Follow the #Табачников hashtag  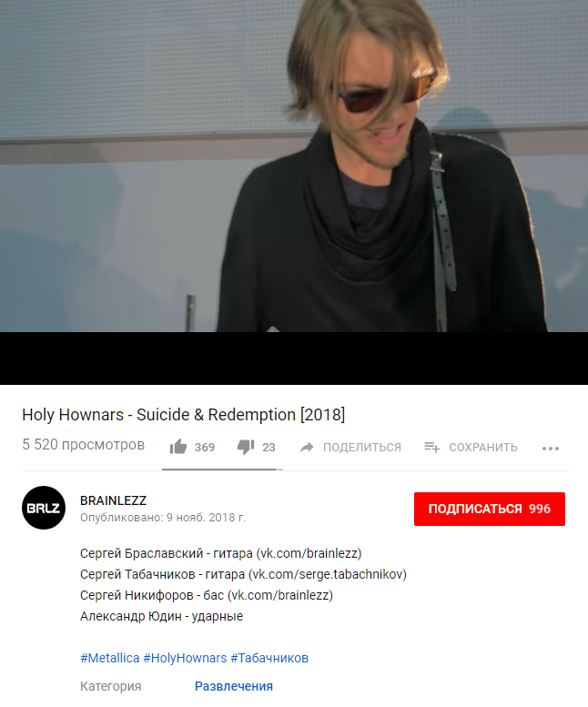pos(269,658)
